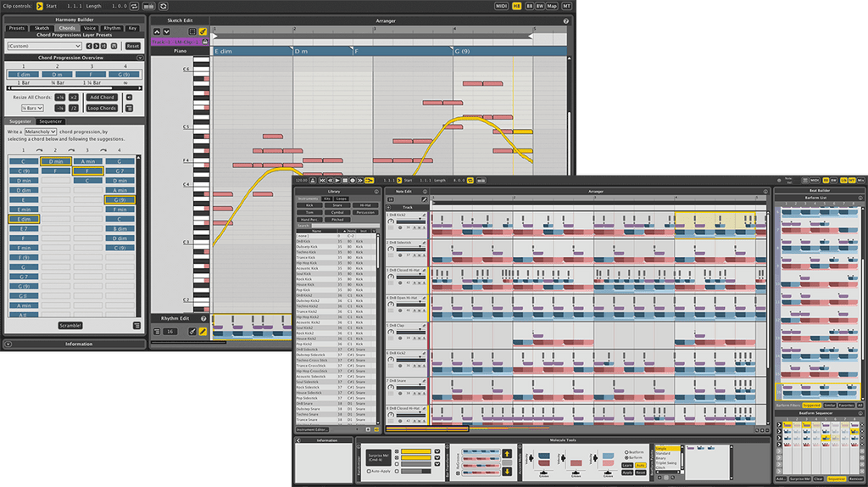Click volume slider on DnB Kick2 track
868x487 pixels.
[411, 221]
